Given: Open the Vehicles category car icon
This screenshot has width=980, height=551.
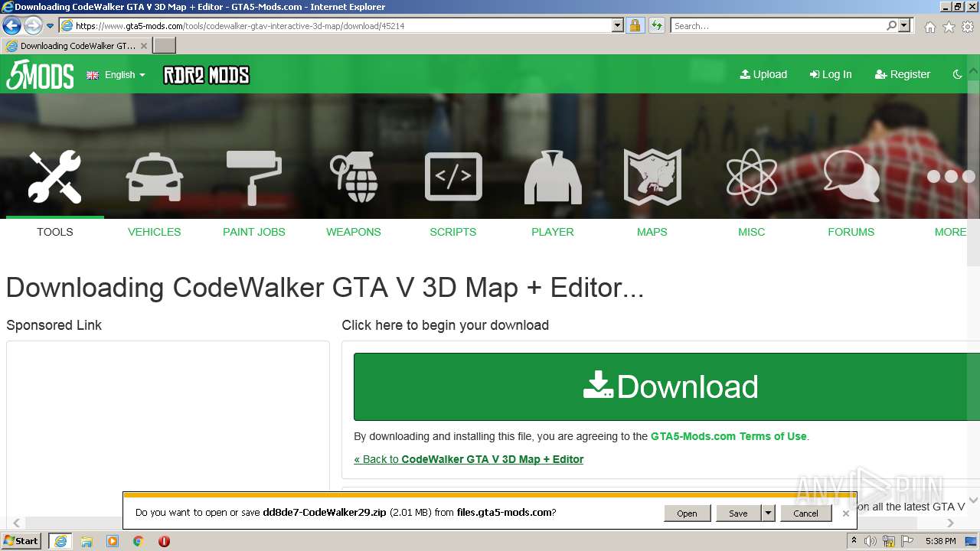Looking at the screenshot, I should tap(155, 177).
